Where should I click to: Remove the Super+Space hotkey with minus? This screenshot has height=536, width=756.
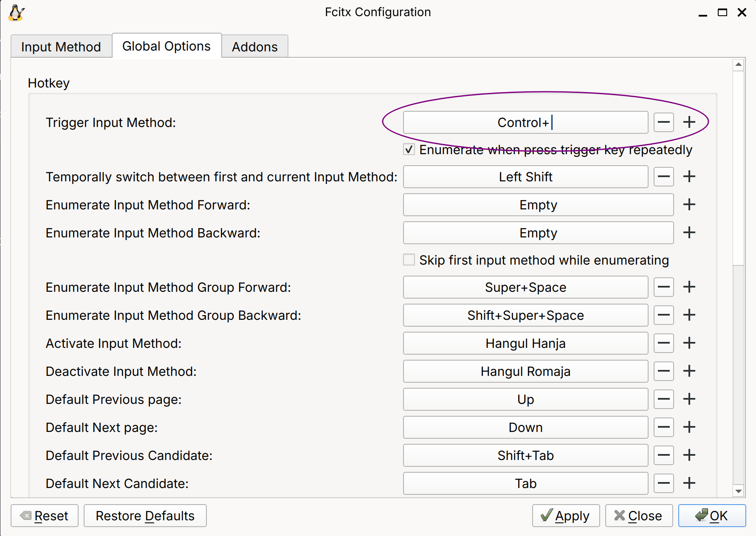coord(664,287)
